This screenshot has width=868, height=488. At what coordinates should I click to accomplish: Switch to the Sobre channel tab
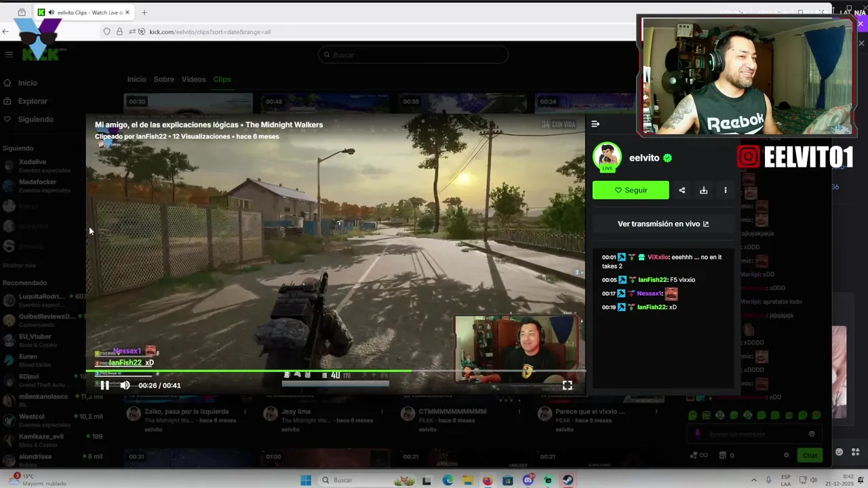163,79
